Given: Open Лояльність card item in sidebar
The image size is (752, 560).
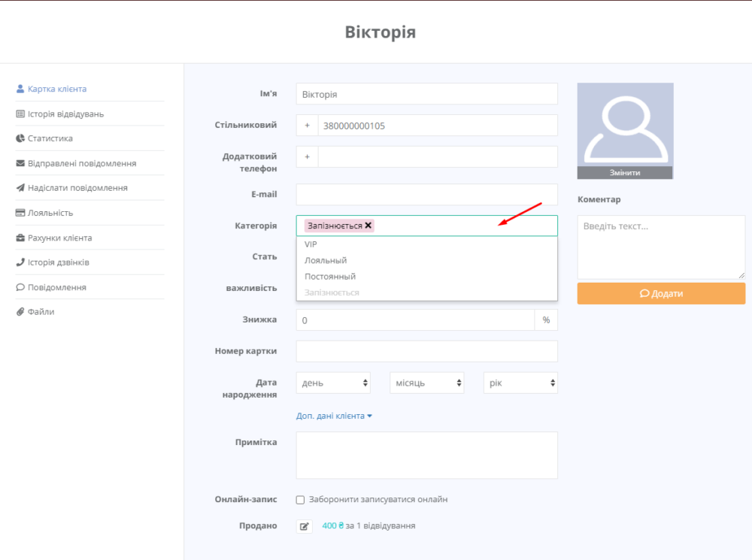Looking at the screenshot, I should point(44,213).
